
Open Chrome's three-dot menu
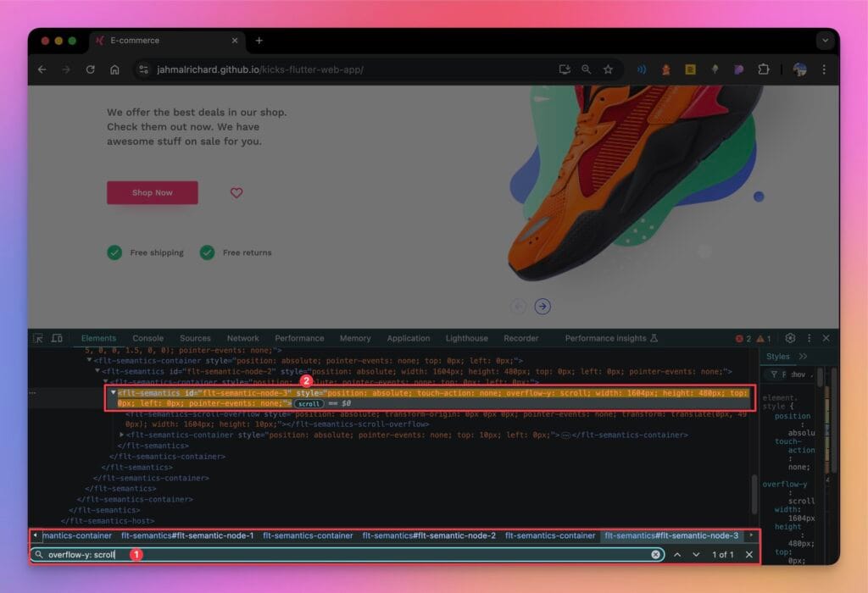[x=824, y=69]
